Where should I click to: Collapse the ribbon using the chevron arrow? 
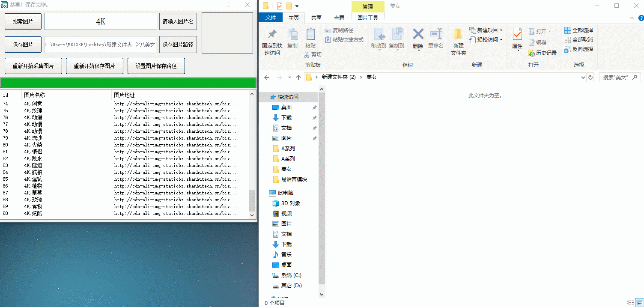[632, 18]
